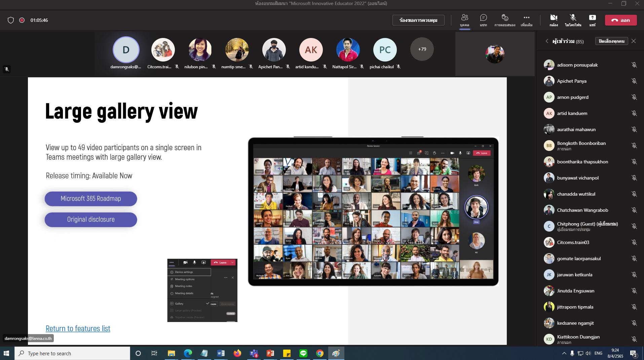This screenshot has height=360, width=644.
Task: Open the LINE app in taskbar
Action: [303, 353]
